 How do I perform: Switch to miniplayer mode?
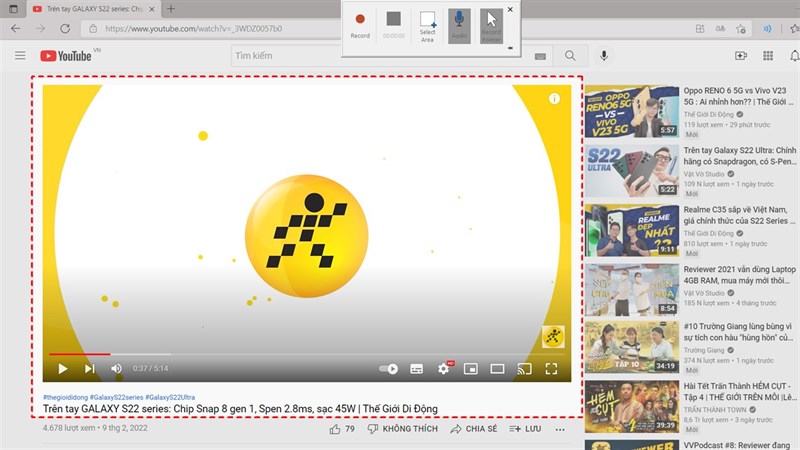[x=470, y=368]
